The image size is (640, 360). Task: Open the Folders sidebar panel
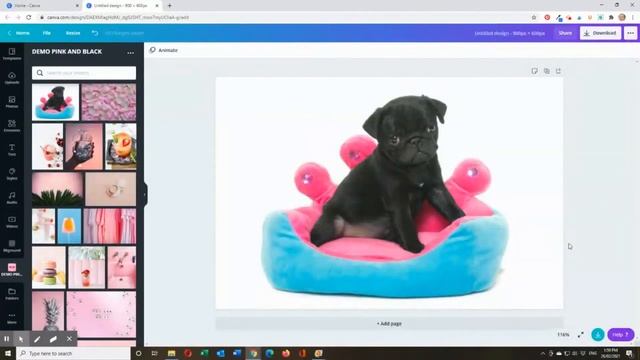coord(12,294)
